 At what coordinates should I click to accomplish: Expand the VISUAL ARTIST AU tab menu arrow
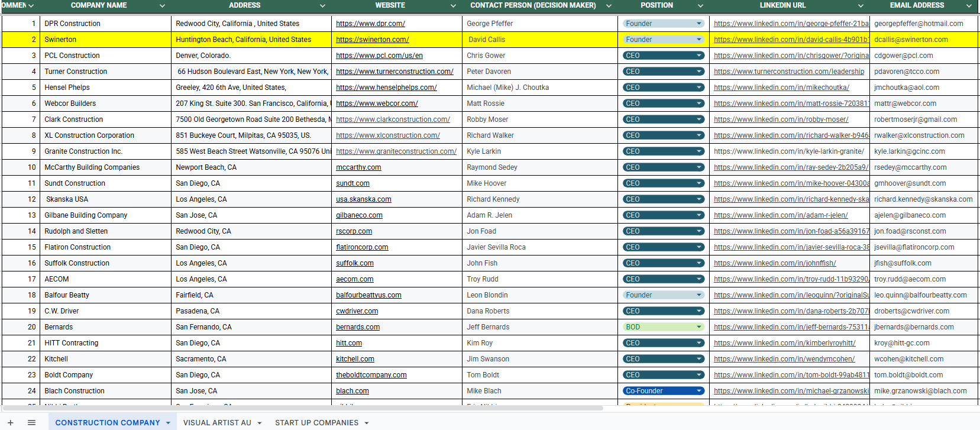[259, 423]
